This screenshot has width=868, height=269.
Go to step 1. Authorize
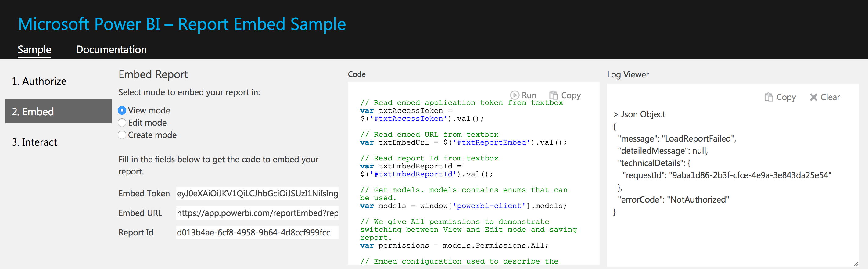click(x=39, y=81)
